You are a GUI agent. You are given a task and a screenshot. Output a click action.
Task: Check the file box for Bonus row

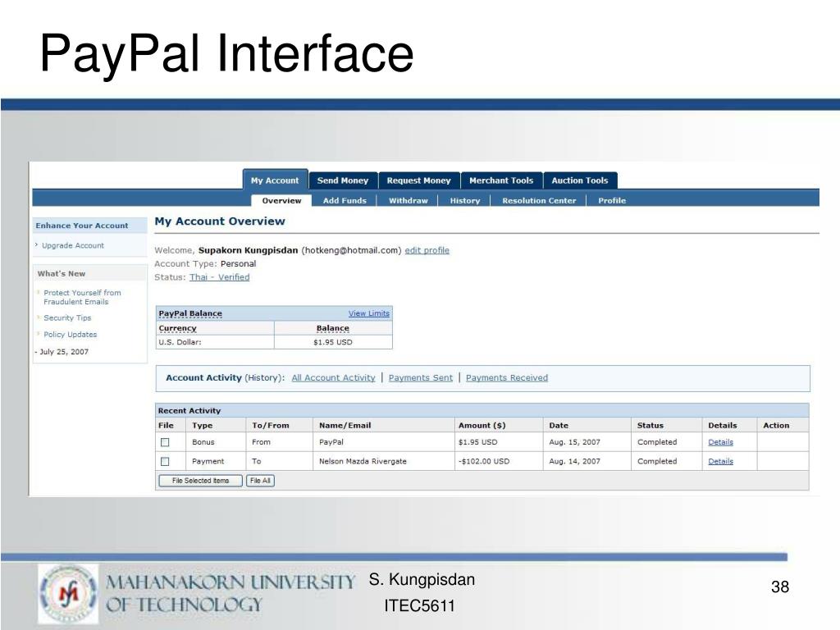tap(165, 442)
